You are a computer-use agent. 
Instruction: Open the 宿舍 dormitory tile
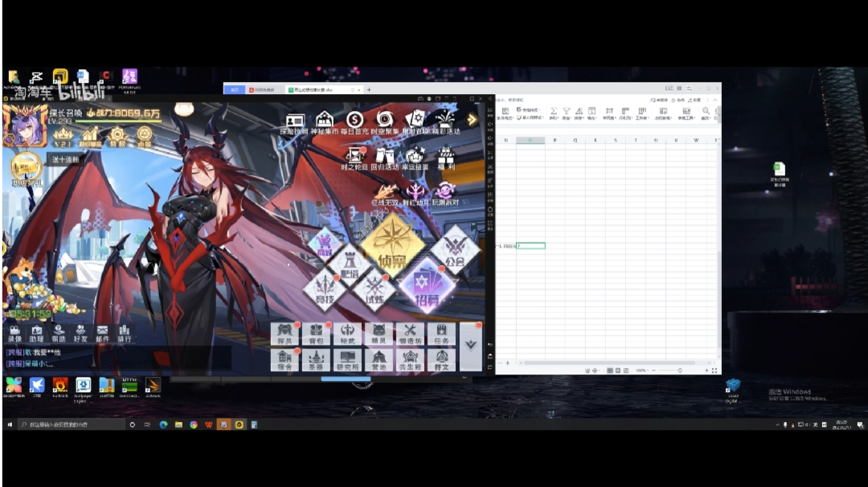pyautogui.click(x=285, y=360)
